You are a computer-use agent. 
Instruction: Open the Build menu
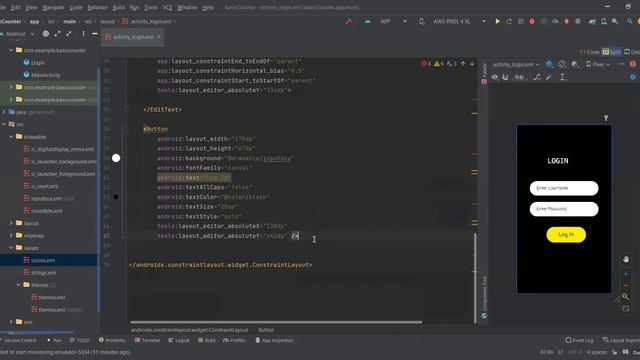pos(119,7)
